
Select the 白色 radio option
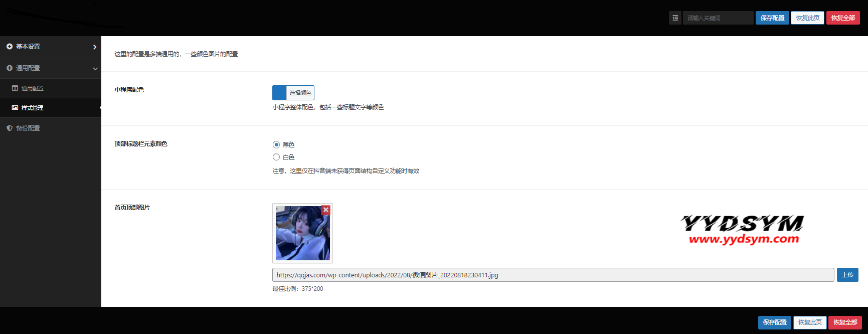pyautogui.click(x=276, y=157)
